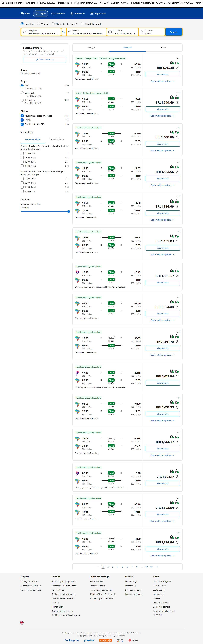Switch to the Returning flight tab
Screen dimensions: 203x644
pos(57,139)
